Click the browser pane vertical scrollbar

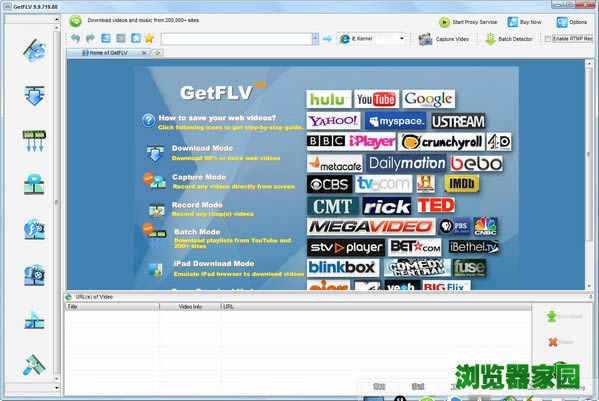click(589, 175)
